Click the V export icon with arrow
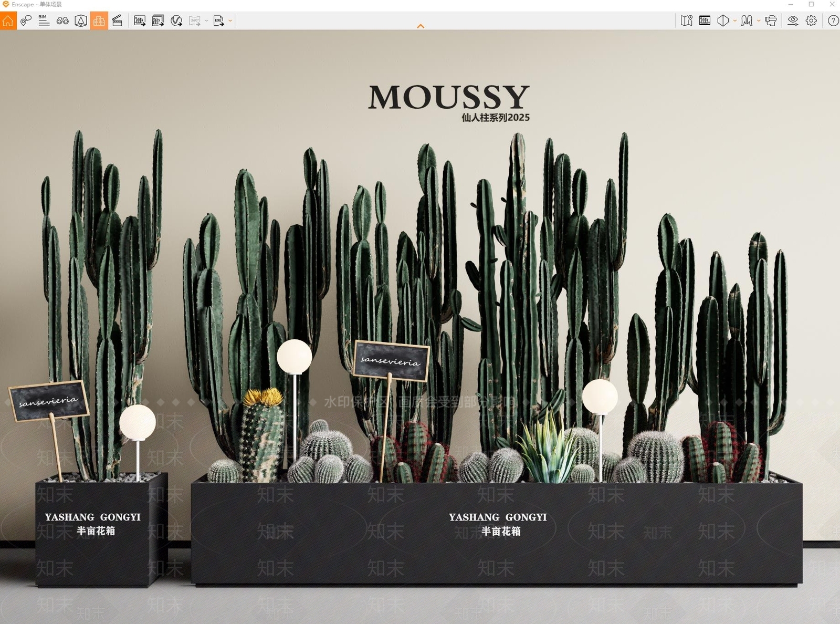840x624 pixels. (x=176, y=21)
